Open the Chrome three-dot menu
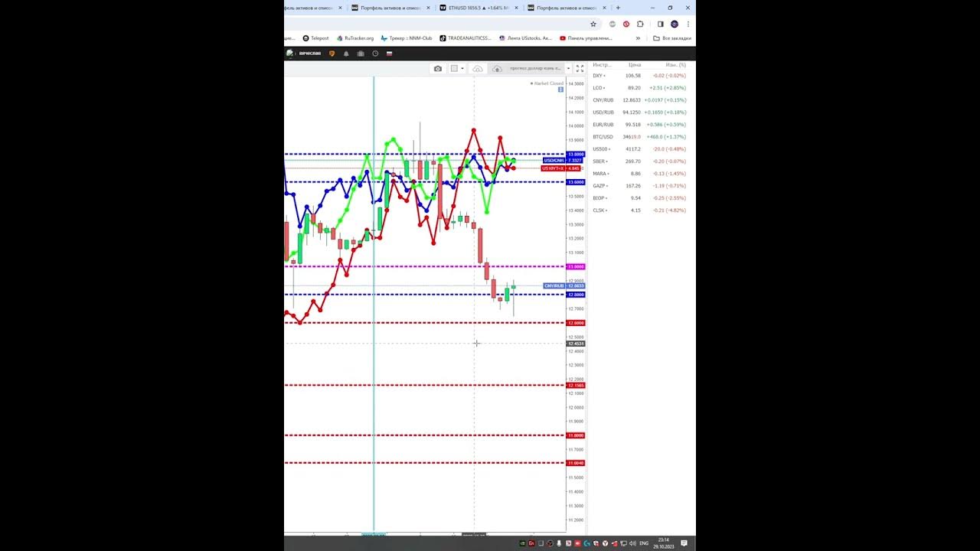Image resolution: width=980 pixels, height=551 pixels. coord(688,24)
